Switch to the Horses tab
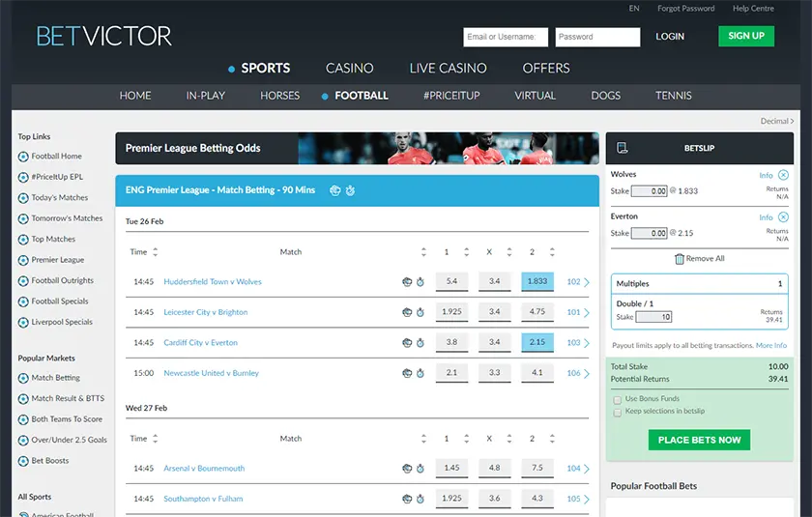Viewport: 812px width, 517px height. pyautogui.click(x=279, y=96)
